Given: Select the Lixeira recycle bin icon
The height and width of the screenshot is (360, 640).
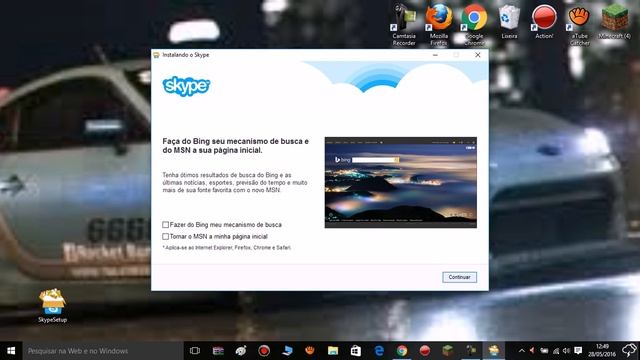Looking at the screenshot, I should (x=509, y=22).
